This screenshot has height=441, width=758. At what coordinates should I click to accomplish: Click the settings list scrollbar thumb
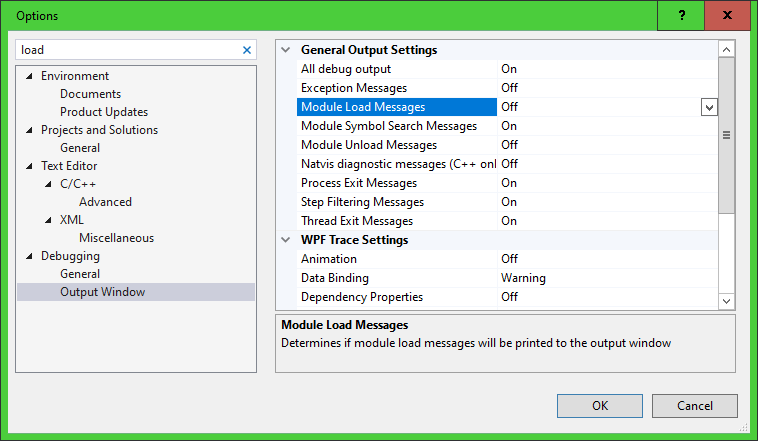[x=726, y=135]
